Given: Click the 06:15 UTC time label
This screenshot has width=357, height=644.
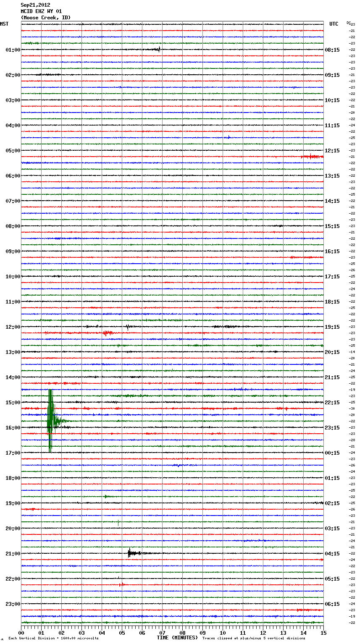Looking at the screenshot, I should (332, 604).
